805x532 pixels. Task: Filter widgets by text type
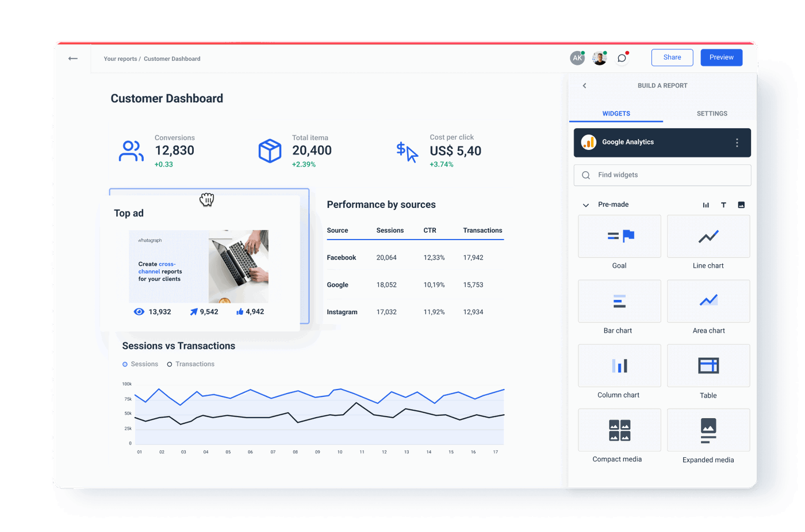723,205
